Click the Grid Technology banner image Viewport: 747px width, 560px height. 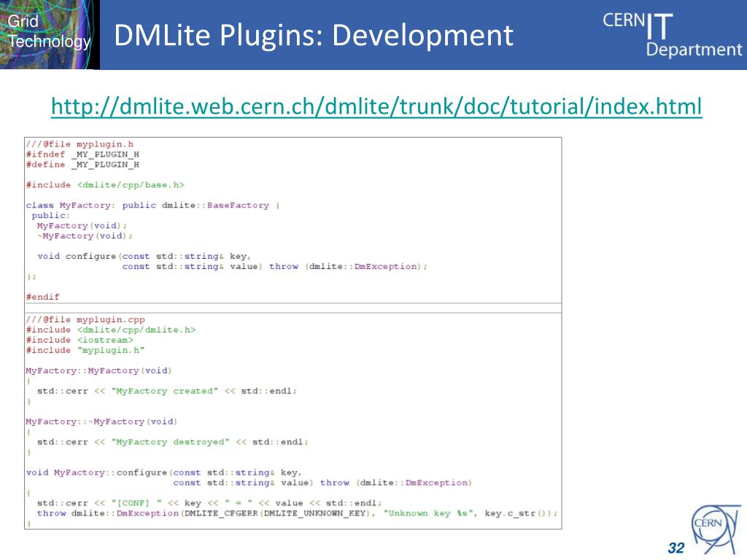click(50, 35)
